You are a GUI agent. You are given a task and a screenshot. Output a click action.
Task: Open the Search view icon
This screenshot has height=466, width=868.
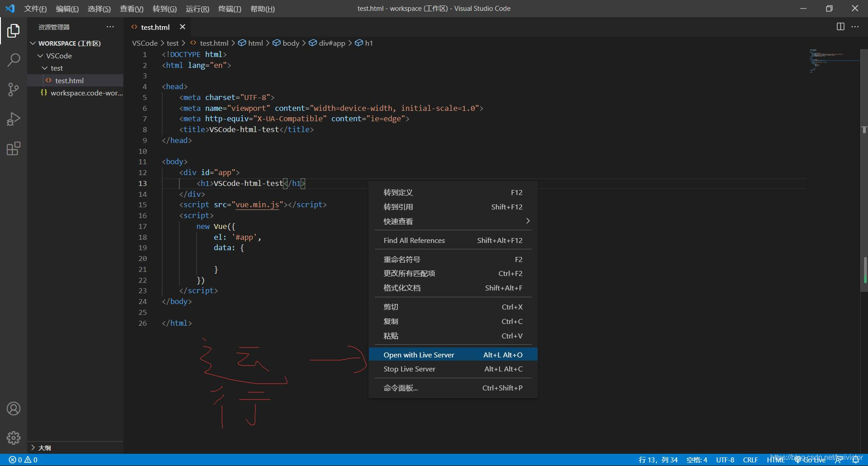(14, 60)
